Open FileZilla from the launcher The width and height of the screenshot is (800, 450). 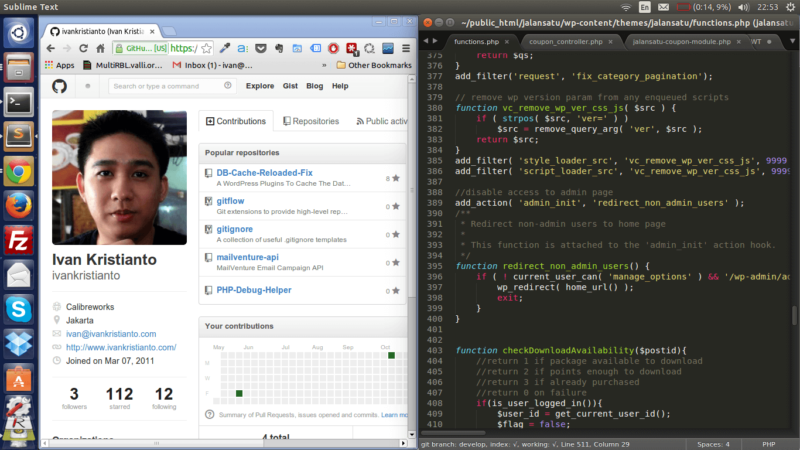19,240
